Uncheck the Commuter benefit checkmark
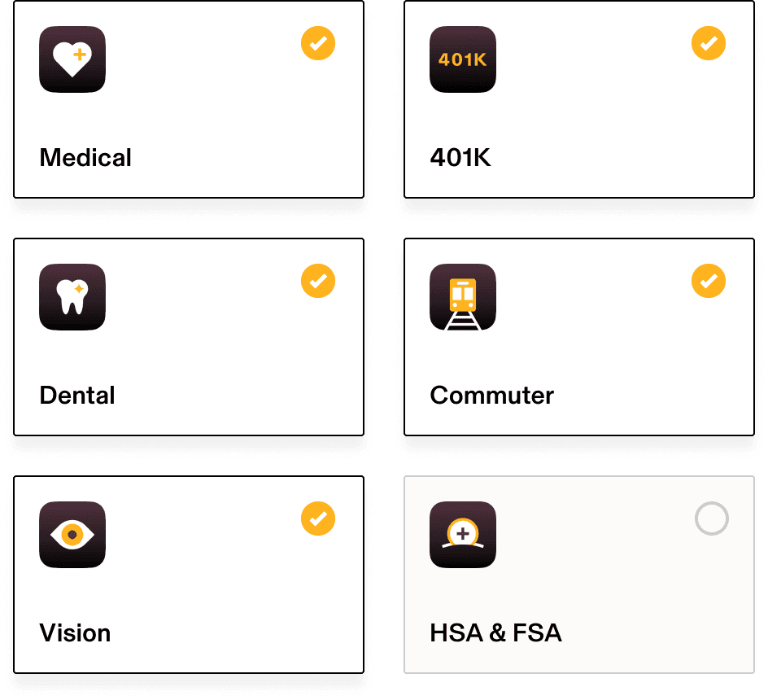Image resolution: width=768 pixels, height=700 pixels. 708,281
